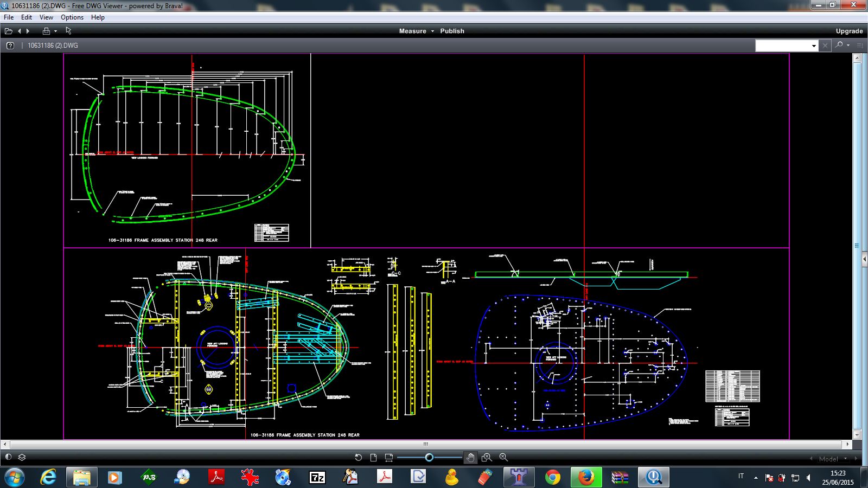Image resolution: width=868 pixels, height=488 pixels.
Task: Open the View menu
Action: pos(46,17)
